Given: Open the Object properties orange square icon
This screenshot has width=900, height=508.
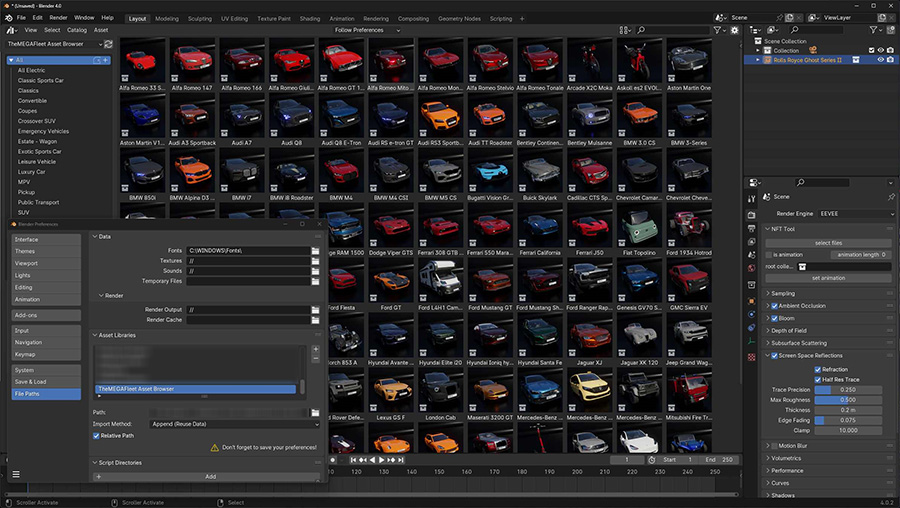Looking at the screenshot, I should (x=751, y=301).
